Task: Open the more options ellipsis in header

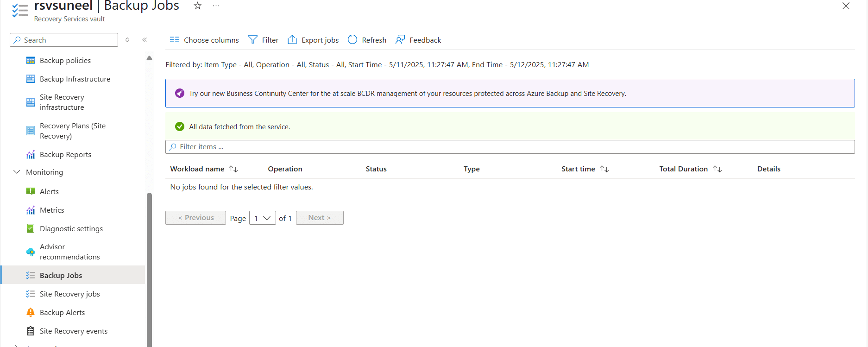Action: point(216,6)
